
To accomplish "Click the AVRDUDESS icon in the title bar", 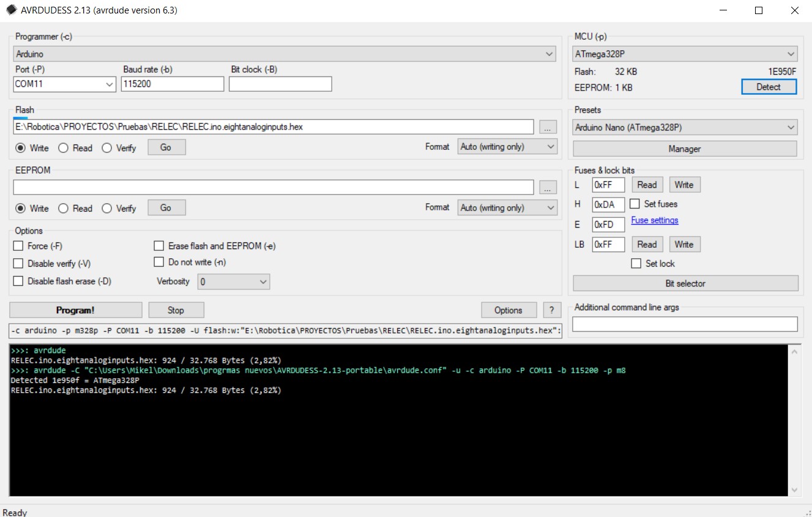I will pyautogui.click(x=10, y=10).
